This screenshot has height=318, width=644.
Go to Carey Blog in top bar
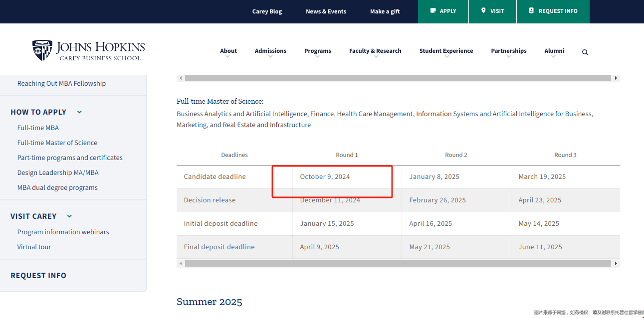(267, 11)
